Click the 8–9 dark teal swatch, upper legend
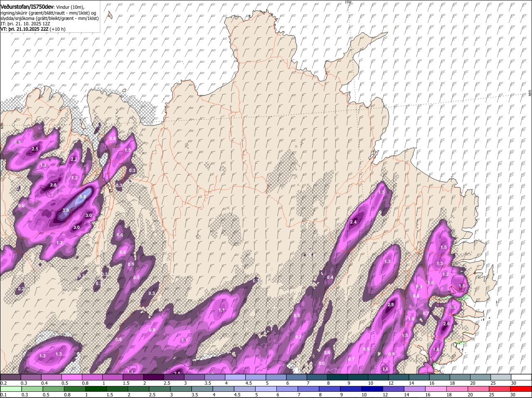532x398 pixels. (x=337, y=377)
